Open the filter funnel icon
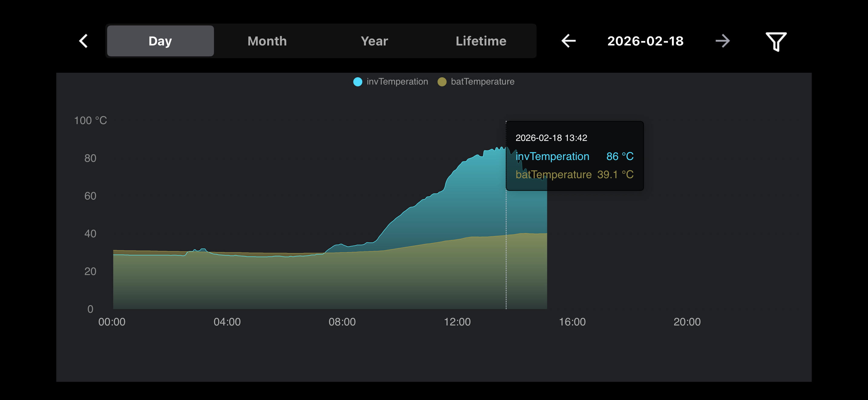This screenshot has width=868, height=400. point(776,42)
